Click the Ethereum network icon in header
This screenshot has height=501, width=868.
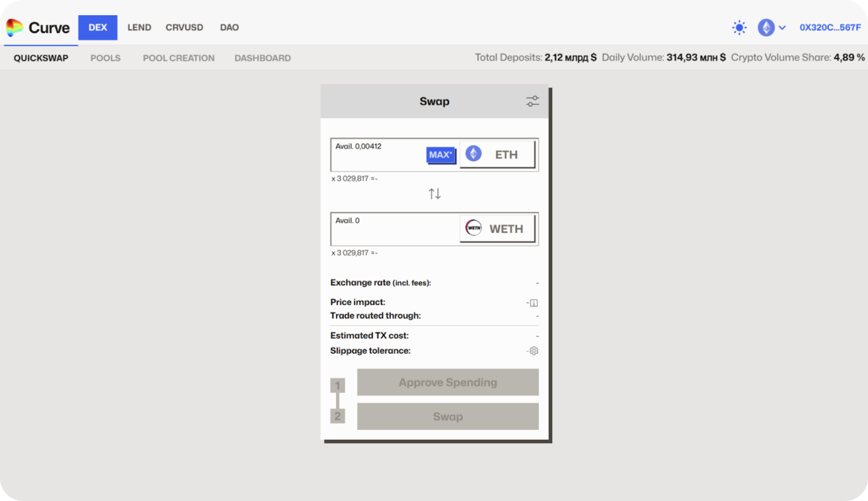766,28
